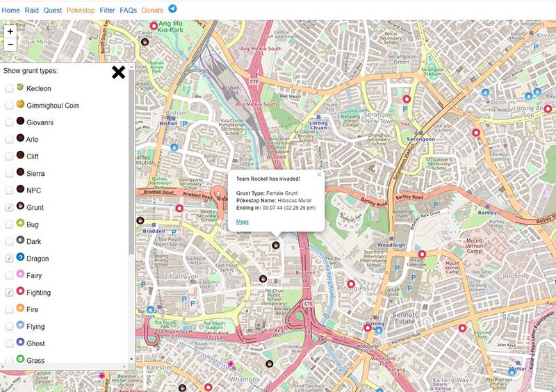Click the filter panel horizontal scrollbar
This screenshot has width=556, height=392.
tap(64, 366)
